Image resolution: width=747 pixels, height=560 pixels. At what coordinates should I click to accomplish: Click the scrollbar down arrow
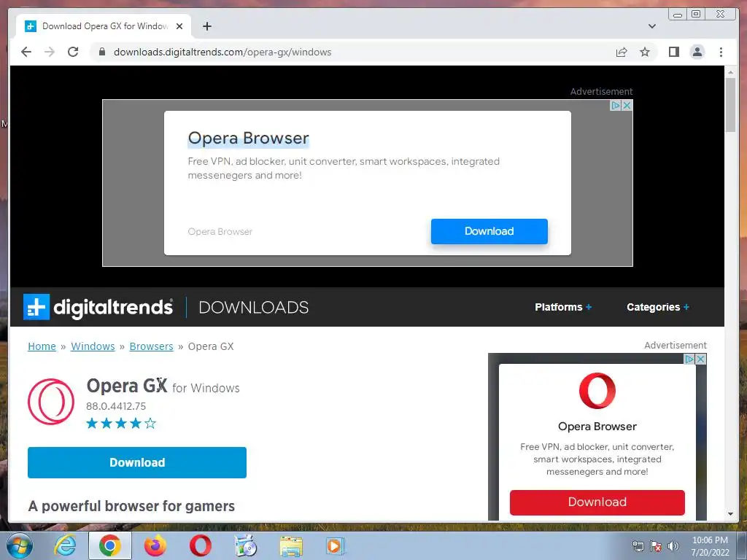(x=730, y=514)
